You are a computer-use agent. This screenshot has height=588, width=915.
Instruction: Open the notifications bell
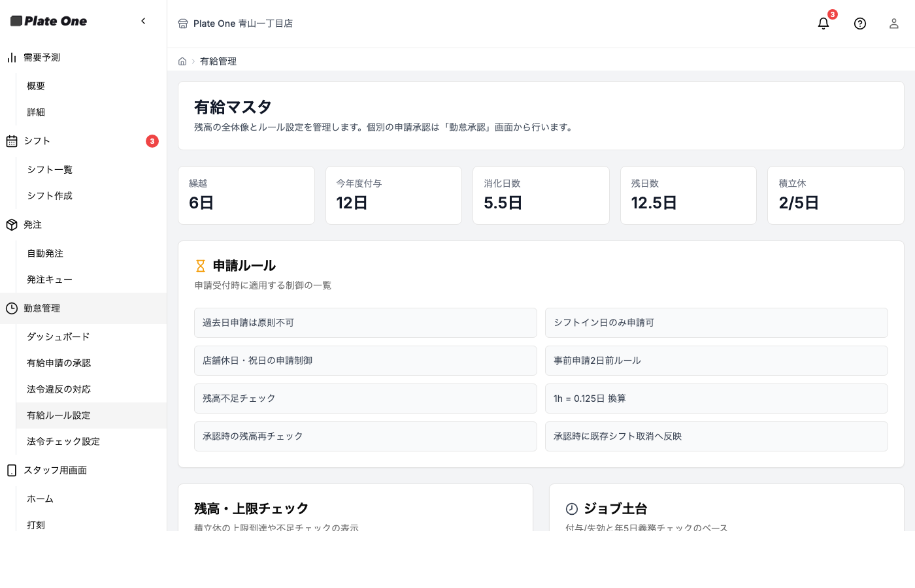coord(823,24)
